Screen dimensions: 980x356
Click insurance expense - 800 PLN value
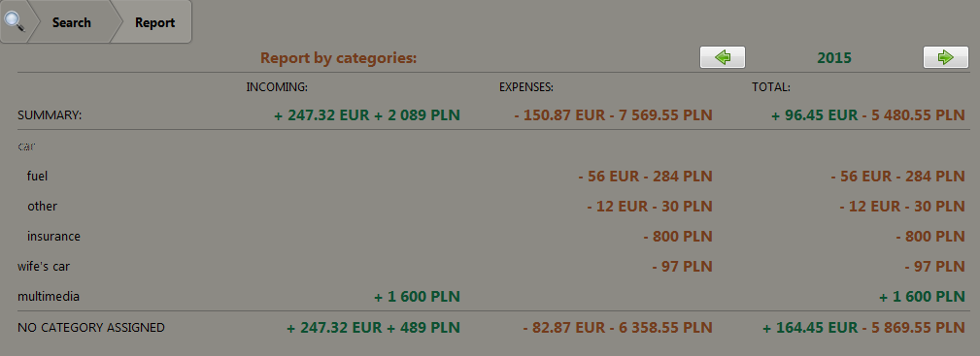[x=678, y=236]
